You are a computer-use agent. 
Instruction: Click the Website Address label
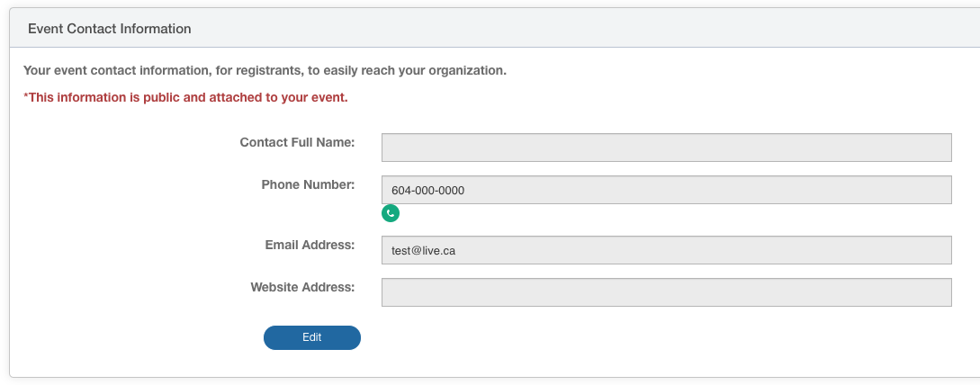click(302, 287)
